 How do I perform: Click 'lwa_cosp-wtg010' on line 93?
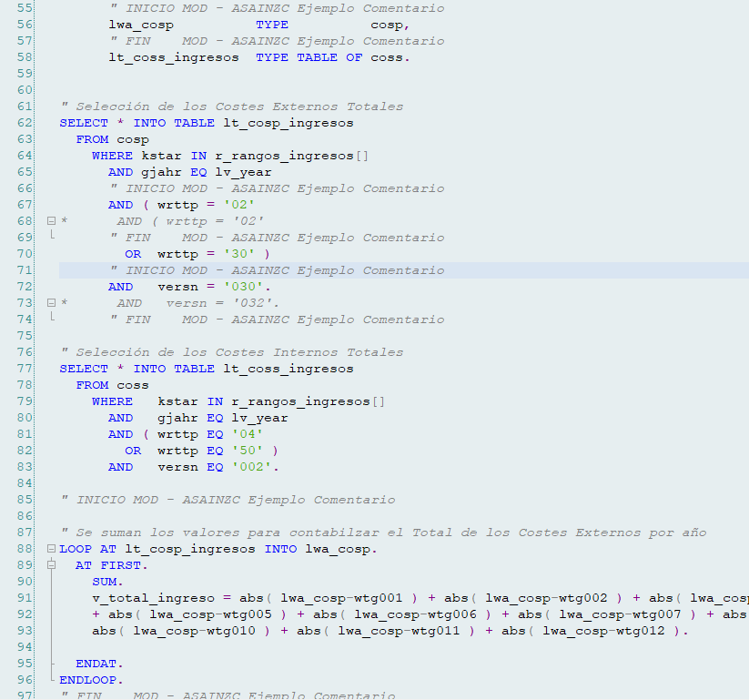194,631
